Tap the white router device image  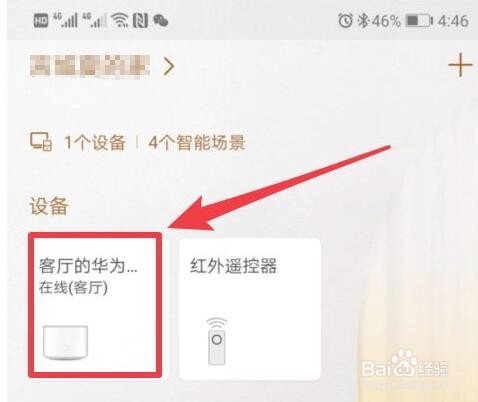coord(66,343)
